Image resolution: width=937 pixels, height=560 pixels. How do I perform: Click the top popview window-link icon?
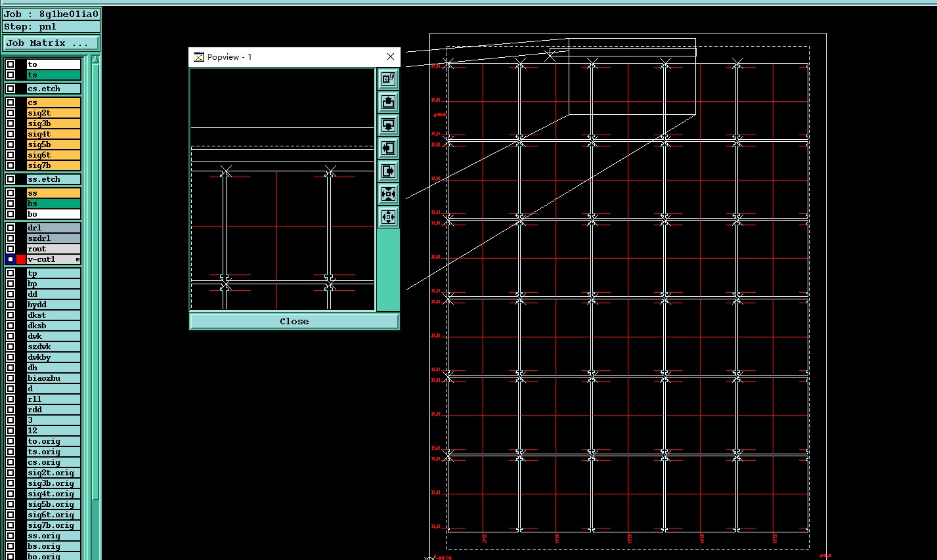pos(388,79)
